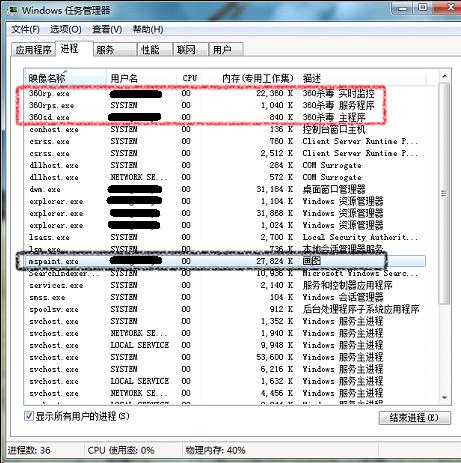Viewport: 461px width, 463px height.
Task: Select svchost.exe row using 1,940 K
Action: [x=225, y=333]
